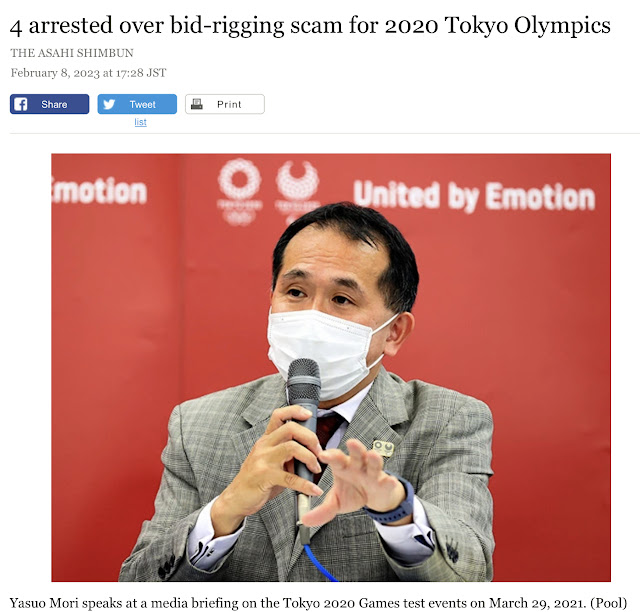This screenshot has width=640, height=612.
Task: Click the microphone head in the photo
Action: tap(304, 382)
